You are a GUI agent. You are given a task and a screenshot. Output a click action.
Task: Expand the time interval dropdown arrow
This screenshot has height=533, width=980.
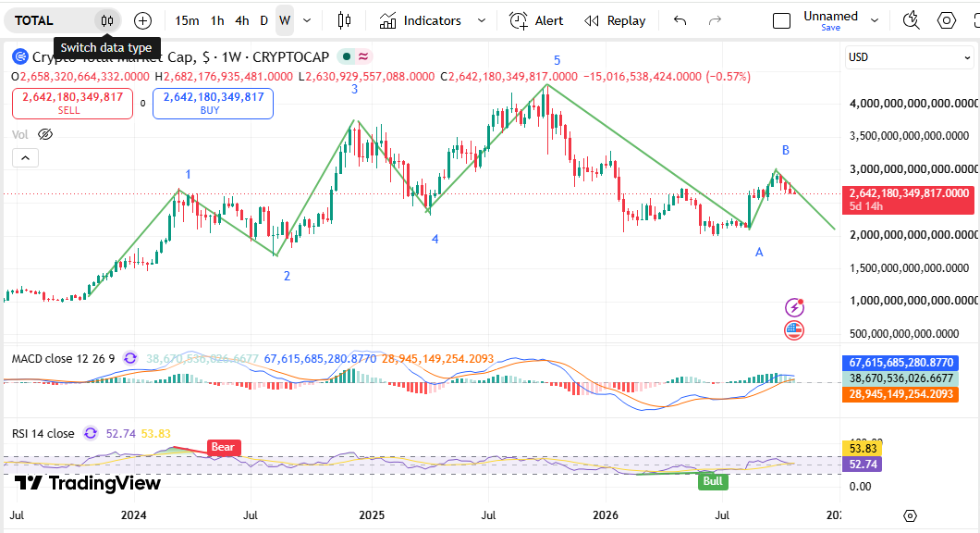click(x=307, y=20)
